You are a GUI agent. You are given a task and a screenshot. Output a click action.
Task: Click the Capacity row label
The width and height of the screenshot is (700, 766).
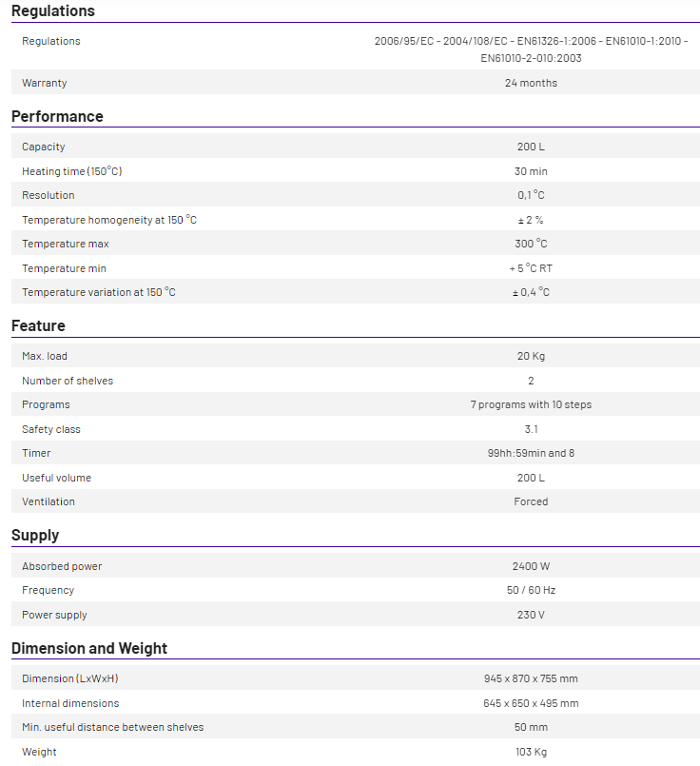pos(44,147)
